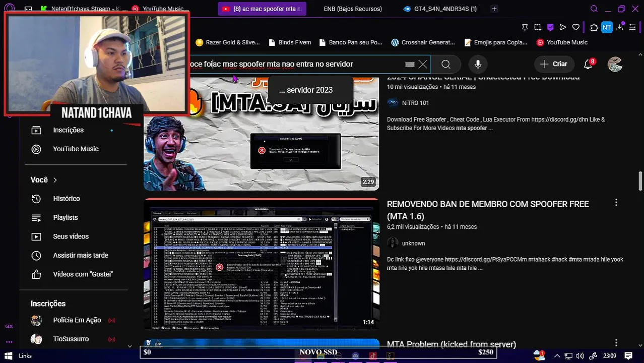Open the virtual keyboard in search box
This screenshot has height=363, width=644.
click(x=410, y=64)
